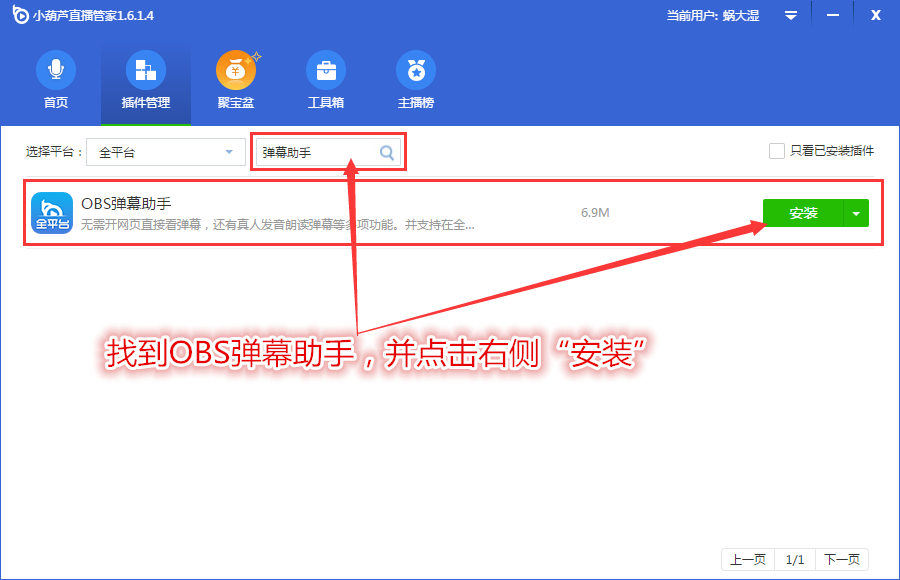Click the OBS弹幕助手 plugin logo
The image size is (900, 580).
[x=52, y=212]
